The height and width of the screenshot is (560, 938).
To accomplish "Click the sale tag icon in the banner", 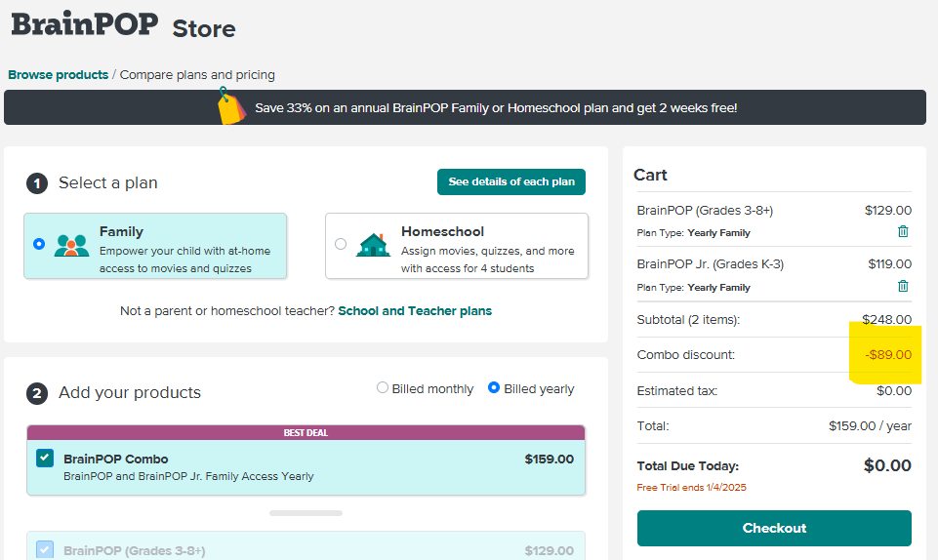I will 231,106.
